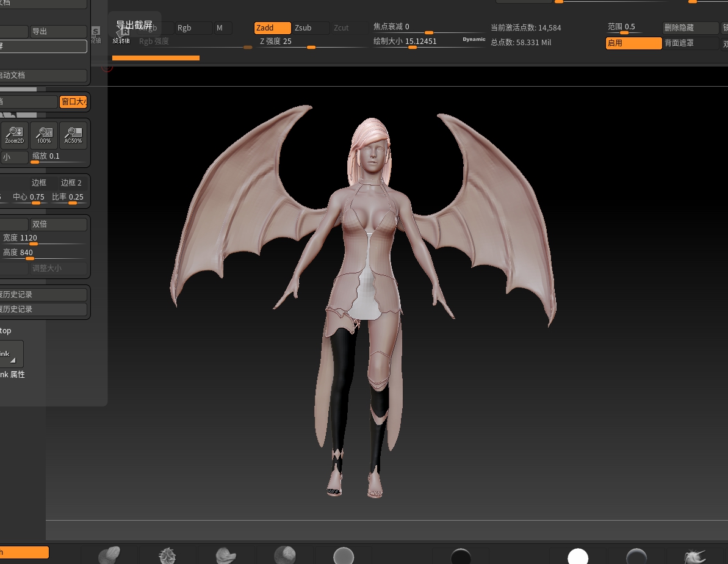
Task: Click the 总点数: 58.331 Mil readout
Action: [x=521, y=42]
